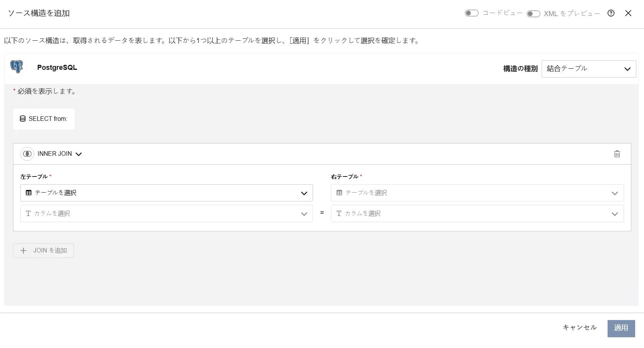Click the SELECT from database icon
Image resolution: width=644 pixels, height=348 pixels.
(x=23, y=119)
